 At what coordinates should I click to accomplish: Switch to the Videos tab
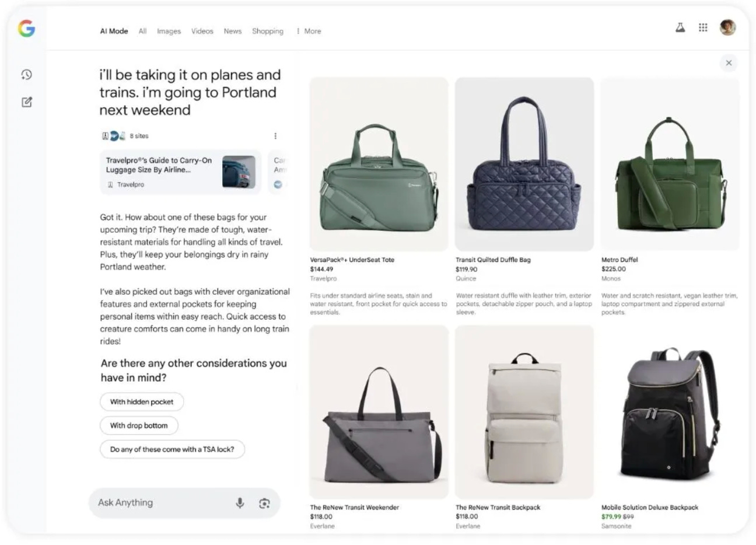(x=202, y=31)
